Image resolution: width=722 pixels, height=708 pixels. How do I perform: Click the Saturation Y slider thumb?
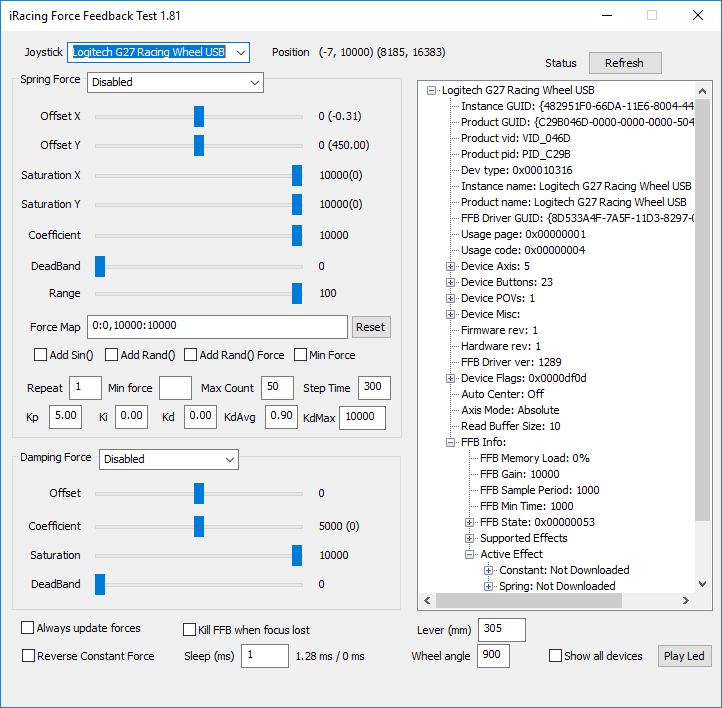pos(297,204)
